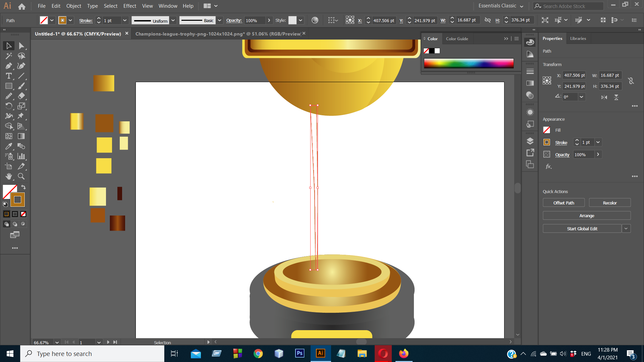Select the Lasso tool
The height and width of the screenshot is (362, 644).
point(21,56)
